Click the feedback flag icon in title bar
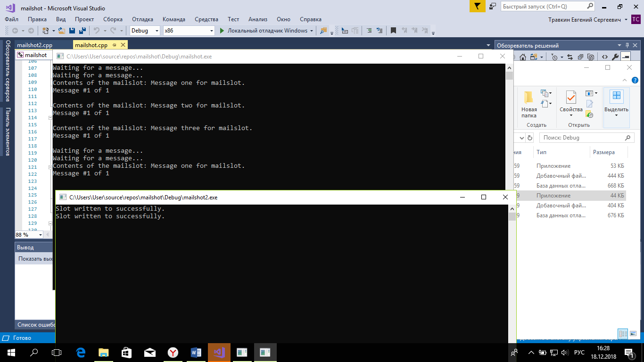Screen dimensions: 644x362 (477, 7)
